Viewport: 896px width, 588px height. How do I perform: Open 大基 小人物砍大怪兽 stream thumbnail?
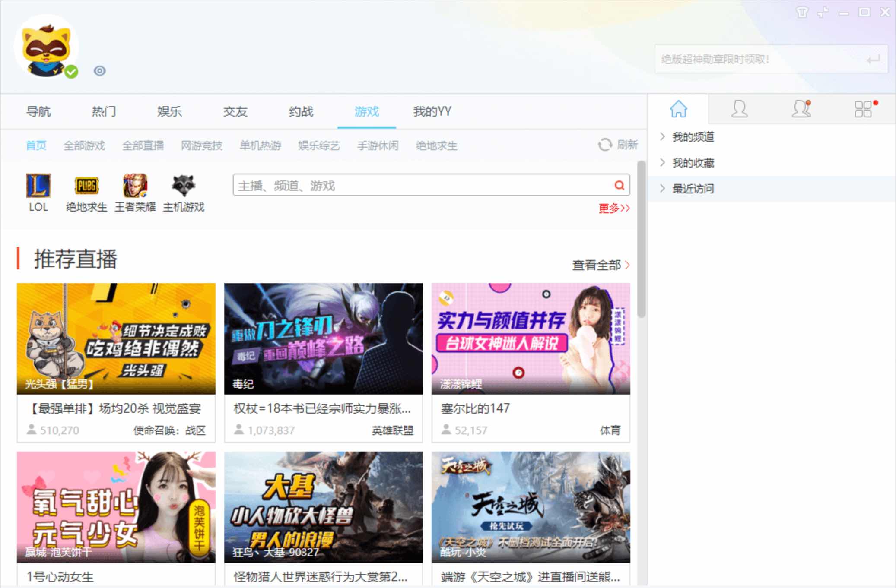(x=323, y=507)
